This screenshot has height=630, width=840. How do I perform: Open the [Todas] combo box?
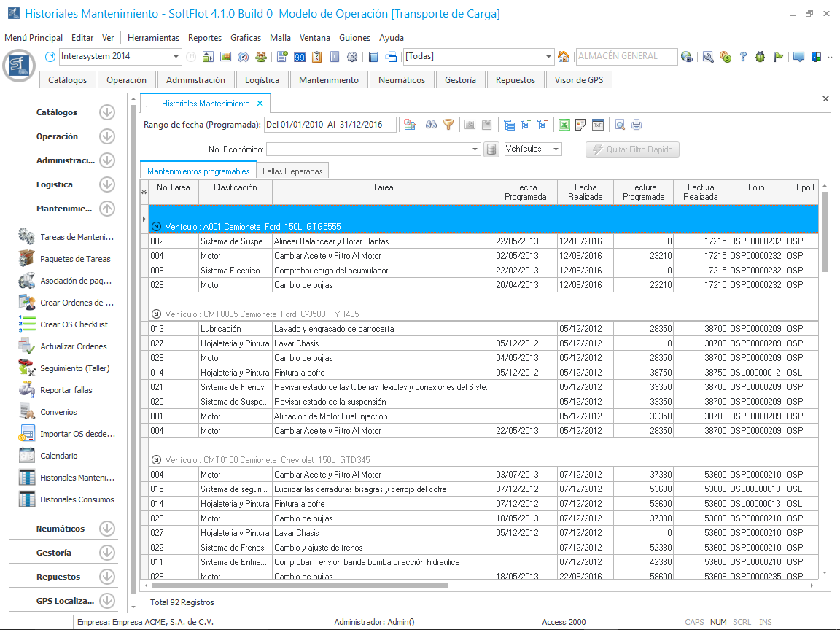click(x=549, y=57)
